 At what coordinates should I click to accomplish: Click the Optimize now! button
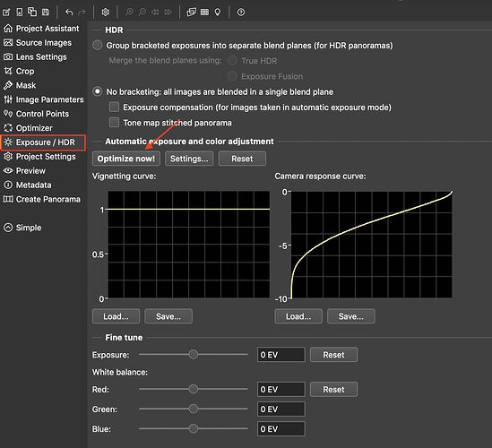coord(126,159)
